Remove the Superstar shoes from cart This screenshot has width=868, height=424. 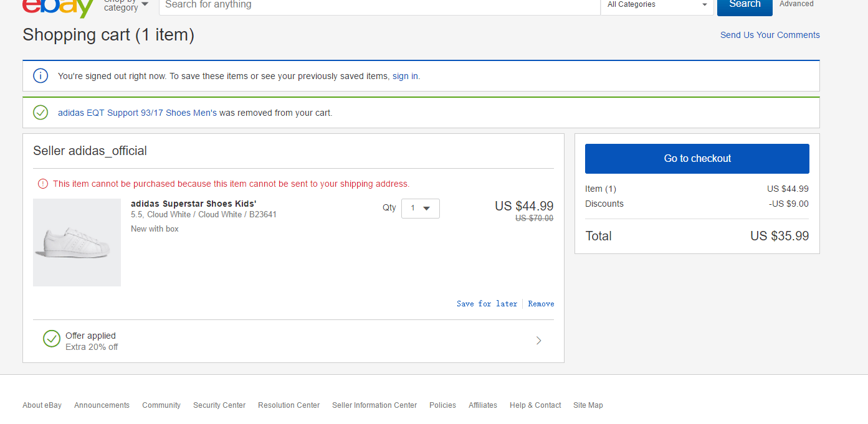541,304
